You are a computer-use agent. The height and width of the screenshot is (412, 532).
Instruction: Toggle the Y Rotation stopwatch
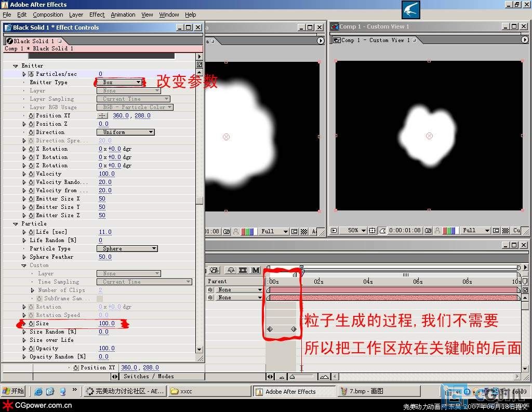point(31,157)
